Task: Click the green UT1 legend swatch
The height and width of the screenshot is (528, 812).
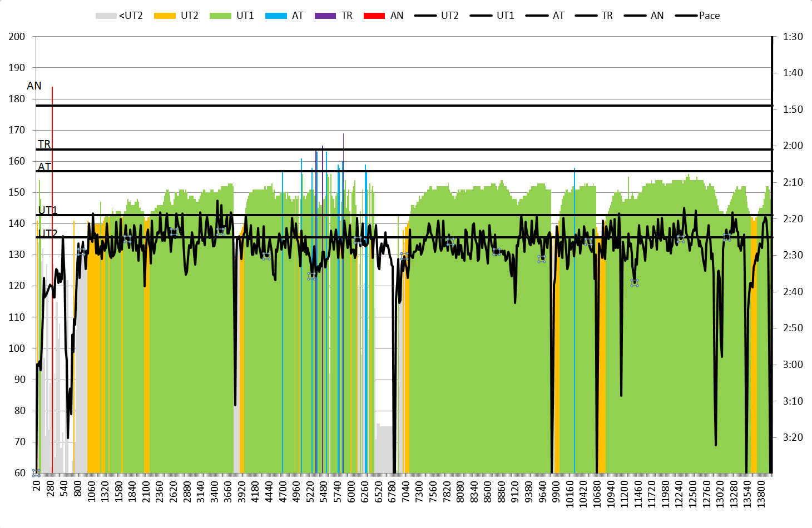Action: click(x=220, y=16)
